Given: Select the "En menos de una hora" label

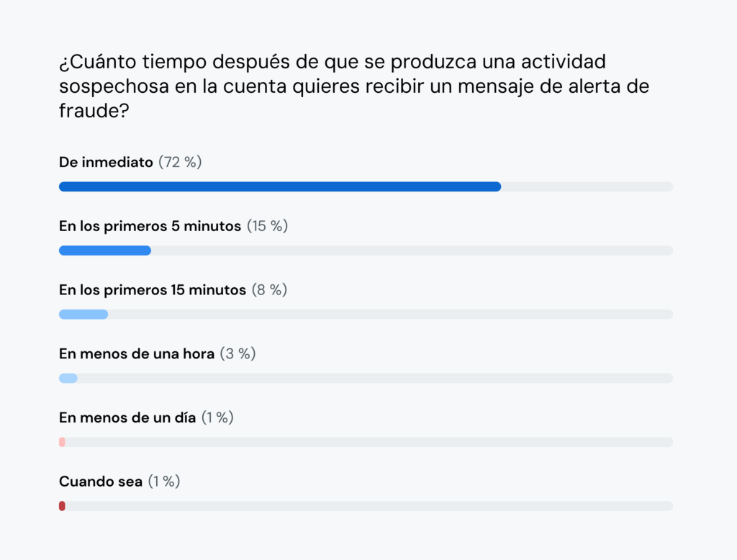Looking at the screenshot, I should point(137,353).
